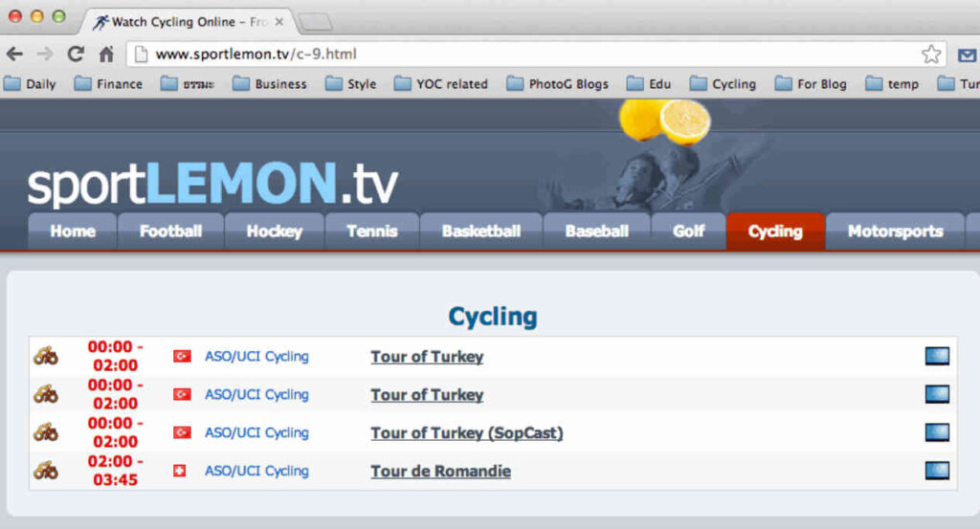Open the Edu bookmarks folder
The height and width of the screenshot is (529, 980).
tap(649, 83)
